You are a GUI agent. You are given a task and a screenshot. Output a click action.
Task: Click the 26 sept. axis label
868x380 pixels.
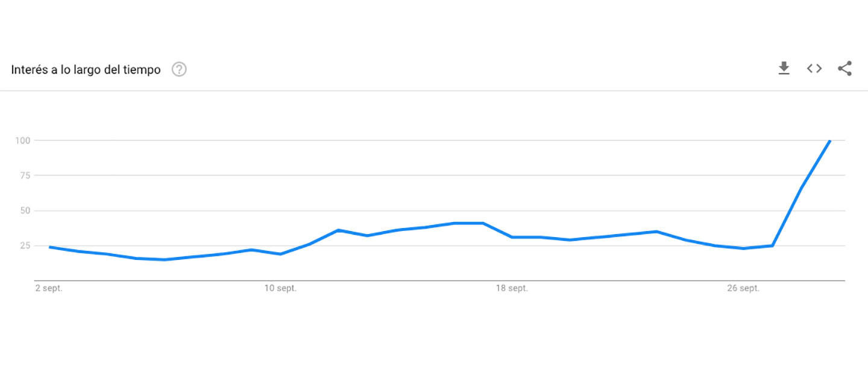(743, 288)
